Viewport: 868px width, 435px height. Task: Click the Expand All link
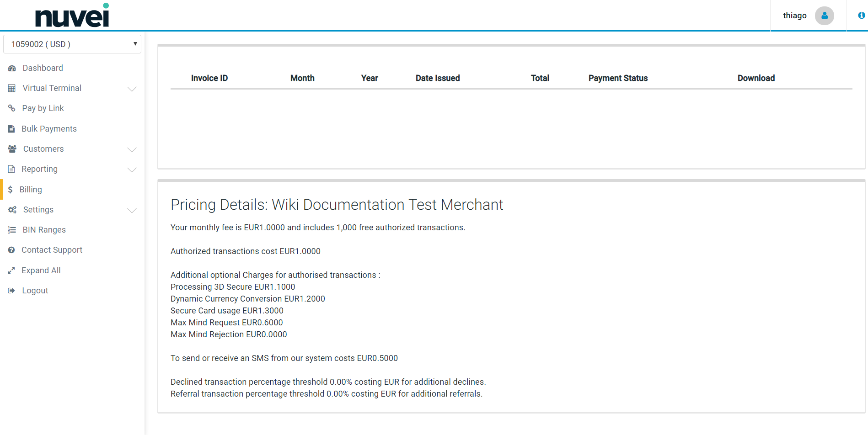coord(41,271)
